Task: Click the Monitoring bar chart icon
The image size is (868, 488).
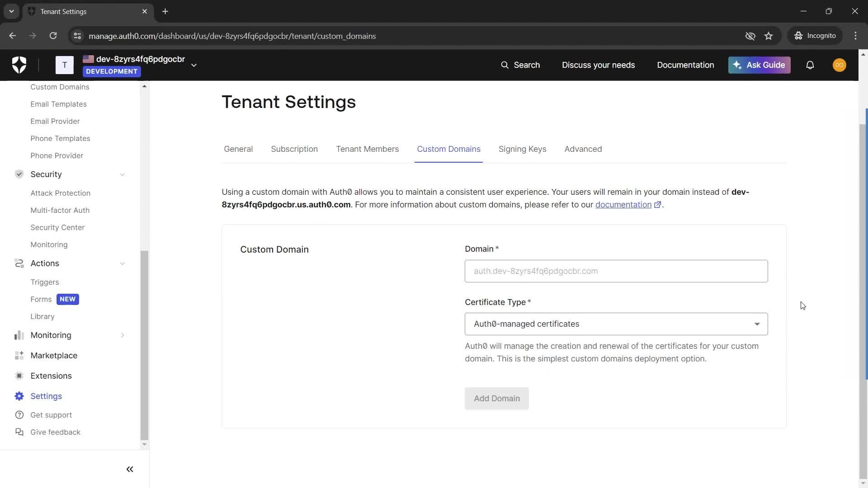Action: [19, 335]
